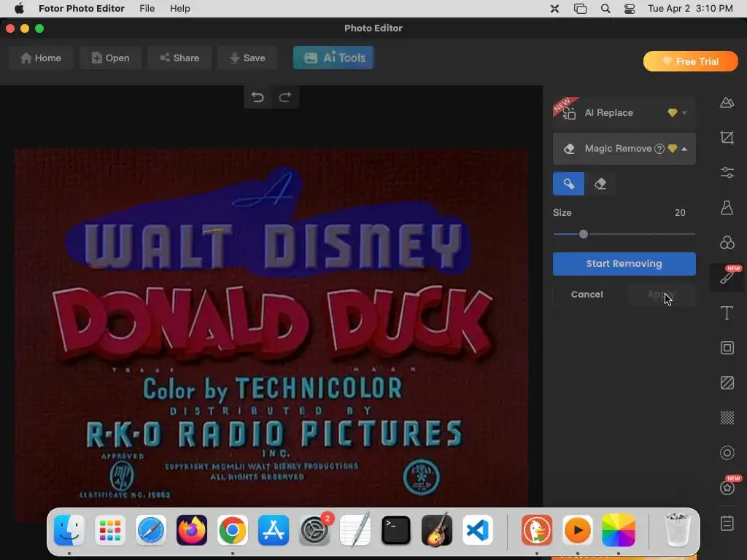Click the Magic Remove help question mark
The image size is (747, 560).
click(659, 149)
